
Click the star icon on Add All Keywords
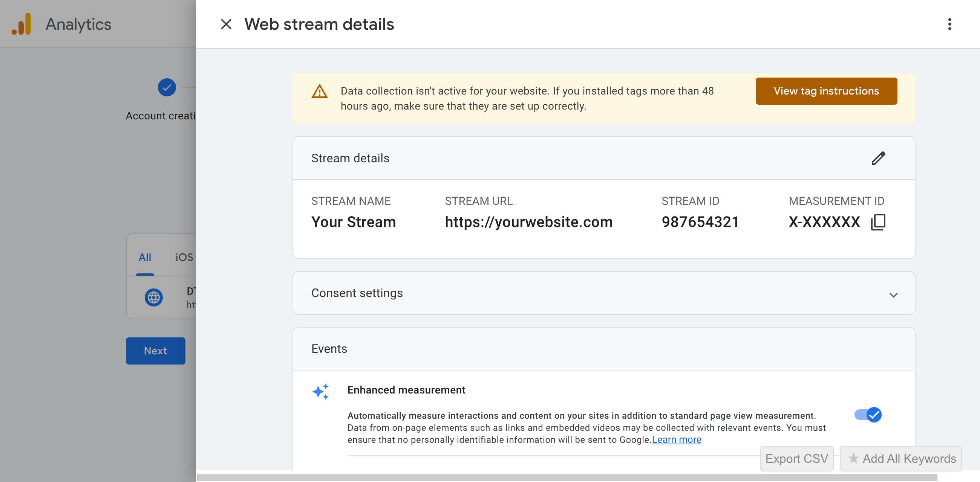click(853, 458)
